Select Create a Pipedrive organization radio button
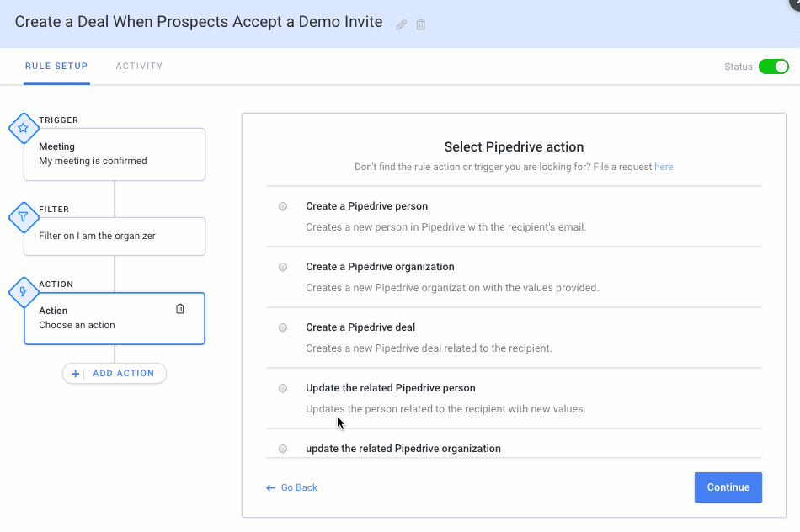The width and height of the screenshot is (800, 532). click(283, 267)
